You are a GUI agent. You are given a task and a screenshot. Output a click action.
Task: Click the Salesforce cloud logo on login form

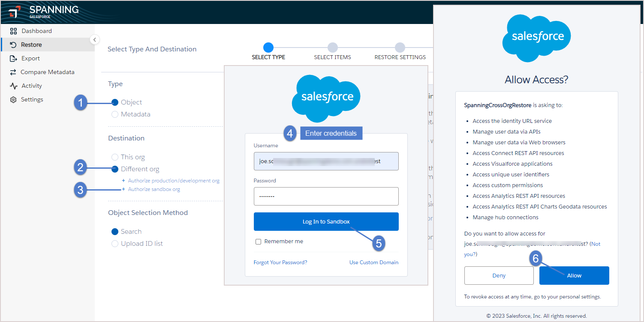[x=326, y=98]
